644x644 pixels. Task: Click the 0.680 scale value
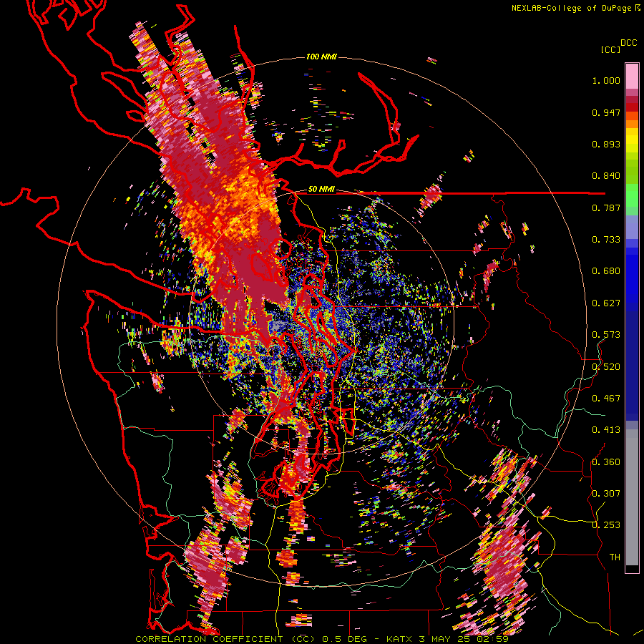pyautogui.click(x=606, y=271)
